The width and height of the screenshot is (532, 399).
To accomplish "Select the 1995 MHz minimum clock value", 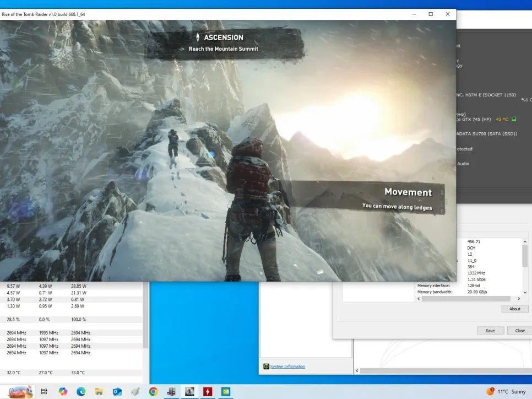I will (x=48, y=333).
